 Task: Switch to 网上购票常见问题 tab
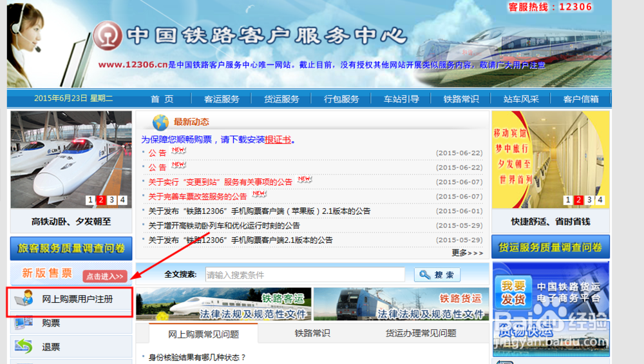pos(204,334)
